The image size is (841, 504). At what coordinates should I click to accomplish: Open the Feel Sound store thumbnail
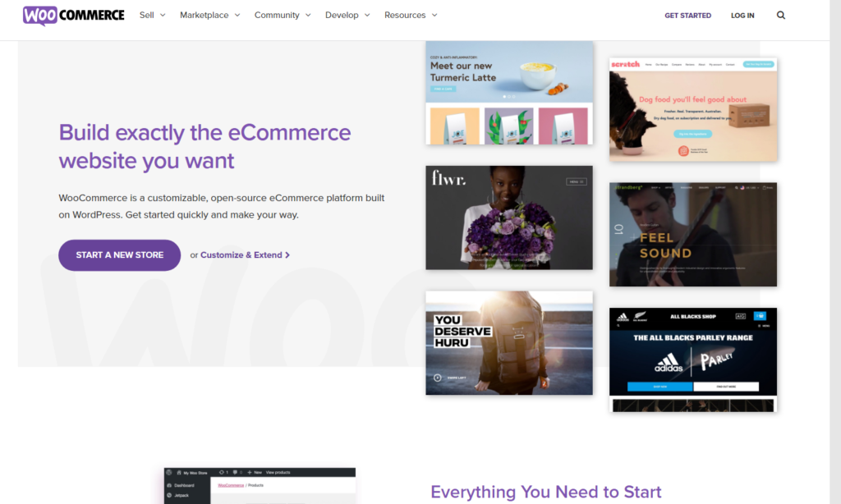(693, 234)
